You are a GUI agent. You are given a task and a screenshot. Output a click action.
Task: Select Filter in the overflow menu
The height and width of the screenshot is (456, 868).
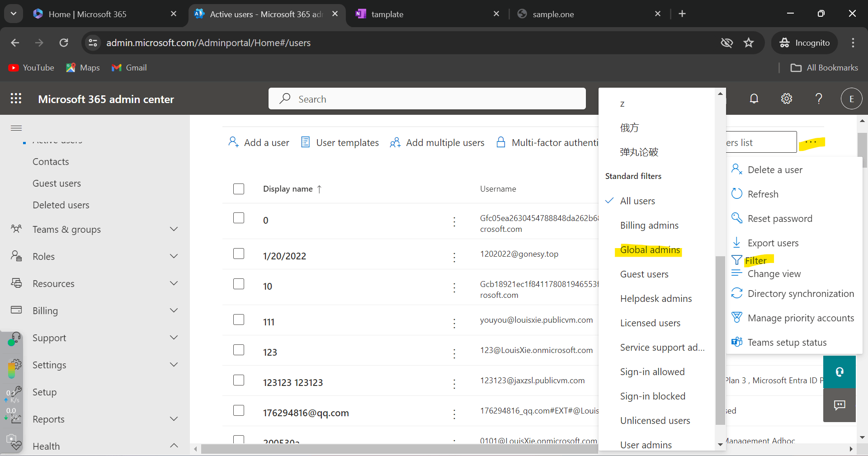[x=755, y=261]
